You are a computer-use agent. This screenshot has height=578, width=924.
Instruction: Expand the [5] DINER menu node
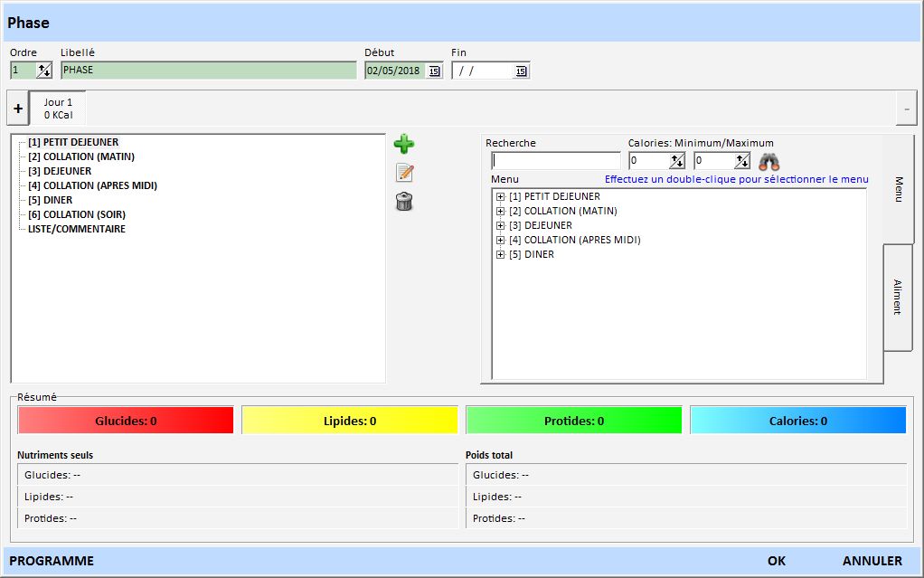pyautogui.click(x=500, y=254)
